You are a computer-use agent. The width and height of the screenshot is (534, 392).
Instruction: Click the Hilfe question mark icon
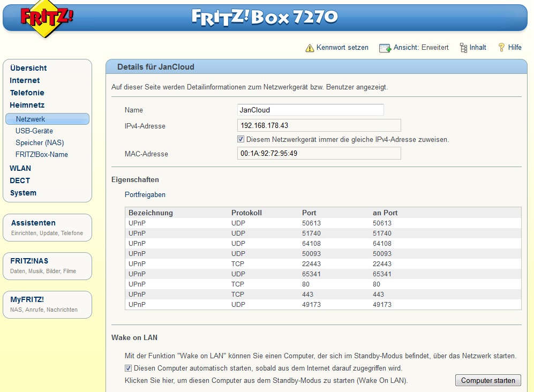point(501,47)
